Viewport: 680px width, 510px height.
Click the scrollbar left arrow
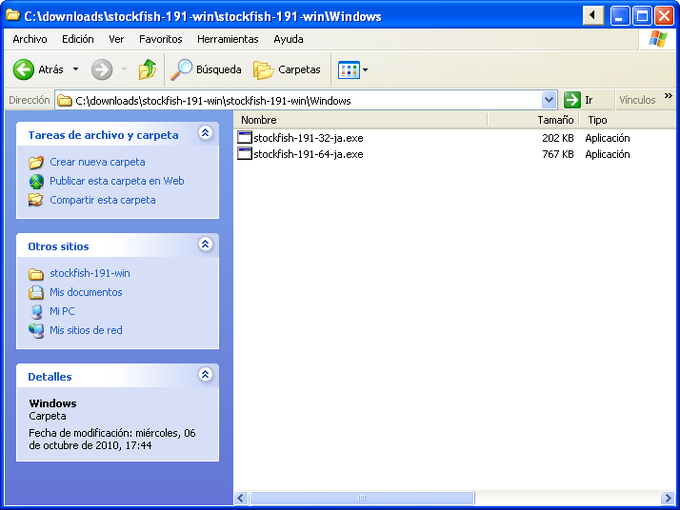[241, 498]
